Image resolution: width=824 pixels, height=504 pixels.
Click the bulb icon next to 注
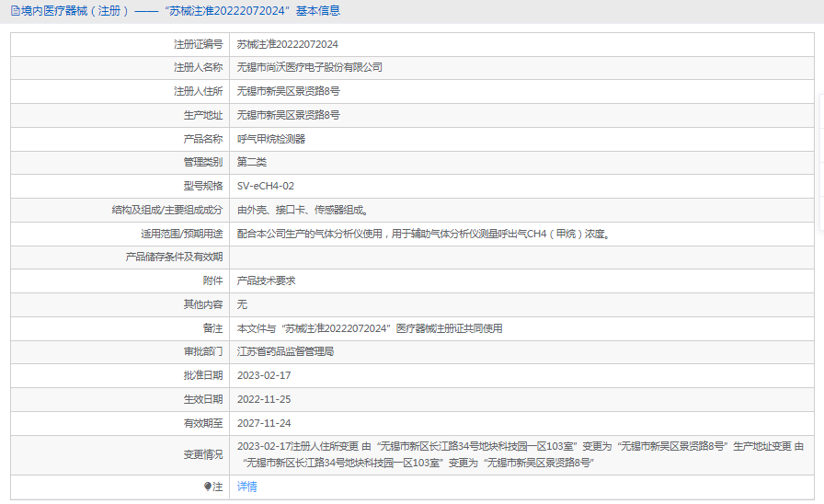pos(208,487)
